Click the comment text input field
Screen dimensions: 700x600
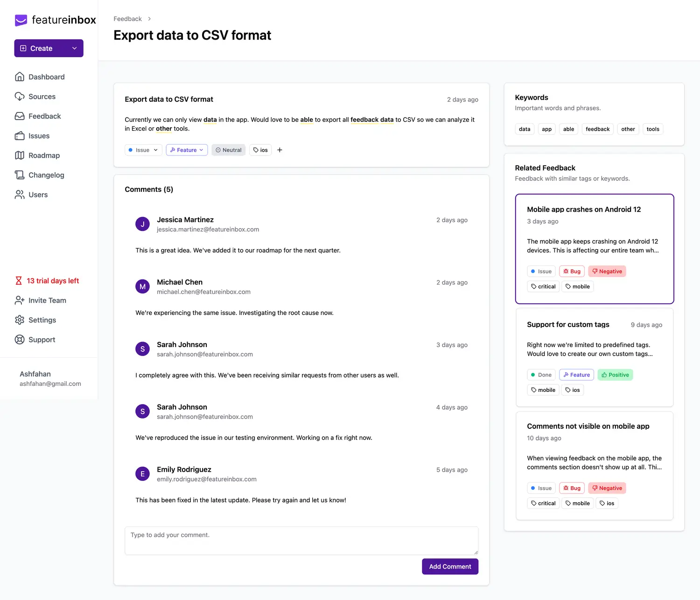pos(301,540)
